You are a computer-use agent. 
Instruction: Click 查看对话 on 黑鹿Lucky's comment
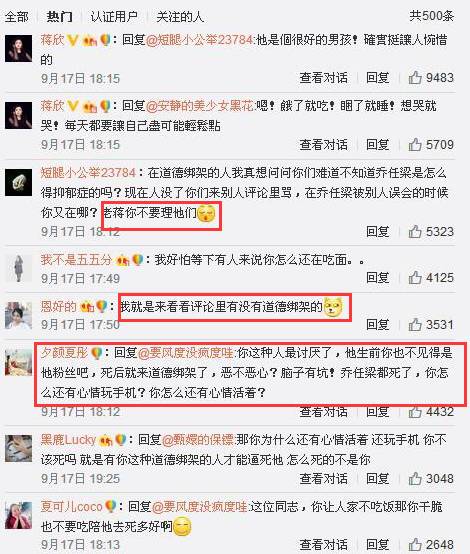point(324,479)
